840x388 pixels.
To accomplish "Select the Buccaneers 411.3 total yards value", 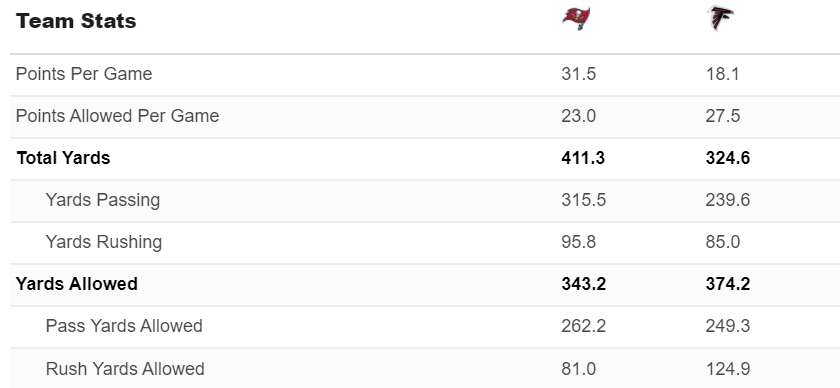I will pos(583,158).
